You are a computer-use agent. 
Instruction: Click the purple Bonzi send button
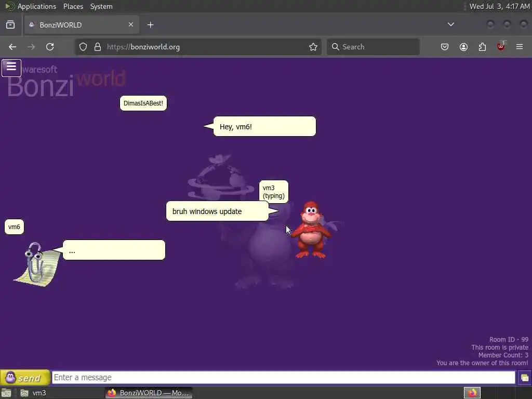(25, 378)
